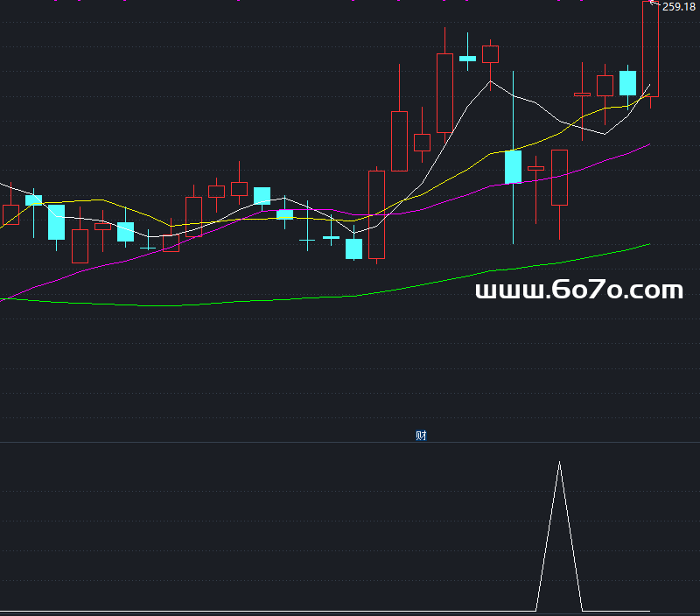Select the 259.18 price label
Image resolution: width=700 pixels, height=616 pixels.
679,7
